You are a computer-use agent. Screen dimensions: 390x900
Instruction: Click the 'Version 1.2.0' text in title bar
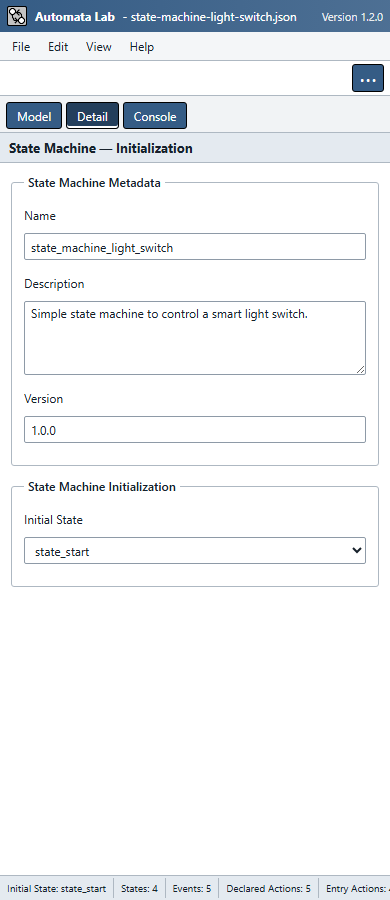click(x=352, y=17)
